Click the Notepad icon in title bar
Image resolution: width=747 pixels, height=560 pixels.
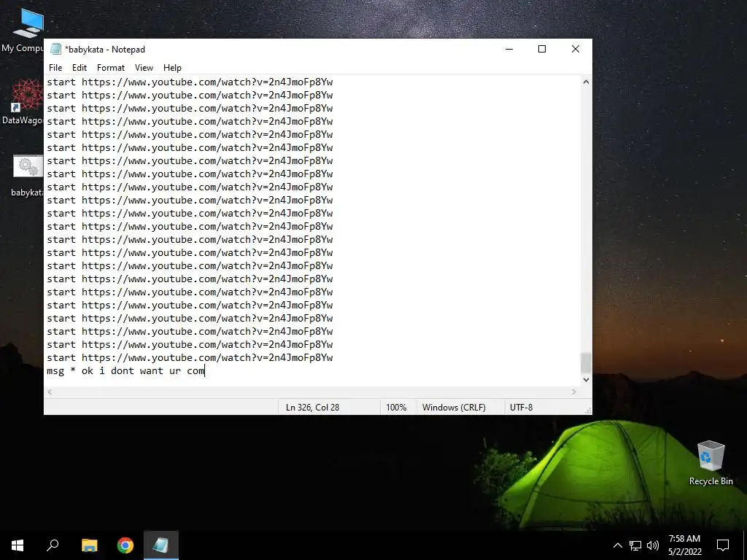point(55,49)
